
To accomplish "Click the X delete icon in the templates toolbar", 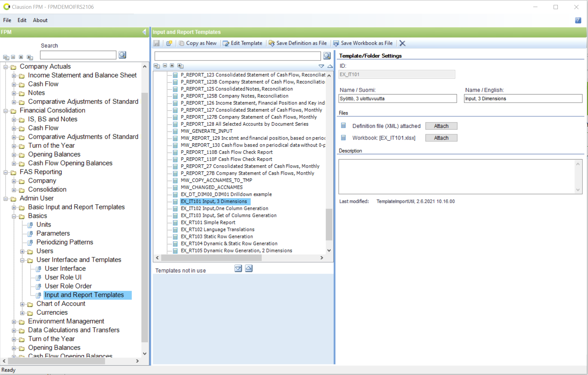I will click(402, 43).
